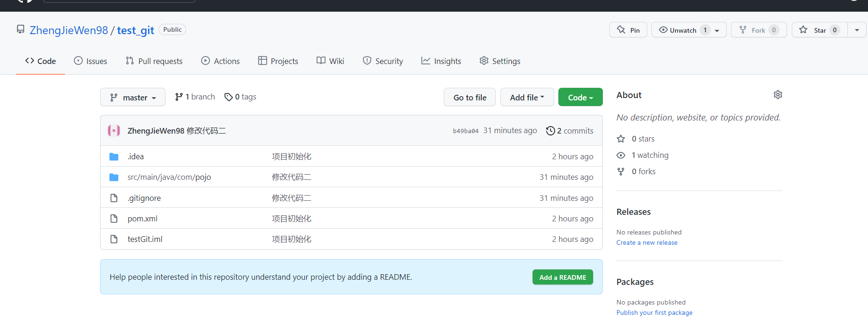The width and height of the screenshot is (868, 326).
Task: Open the green Code clone dropdown
Action: pyautogui.click(x=580, y=97)
